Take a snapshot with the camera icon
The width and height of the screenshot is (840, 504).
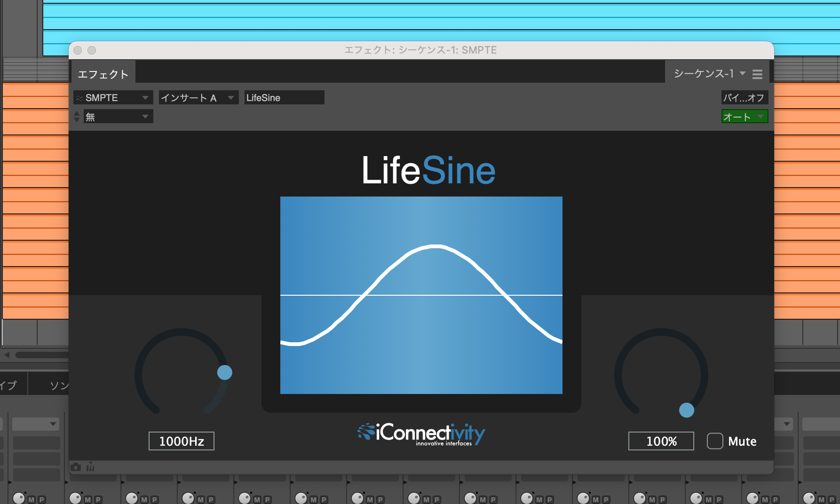(76, 467)
